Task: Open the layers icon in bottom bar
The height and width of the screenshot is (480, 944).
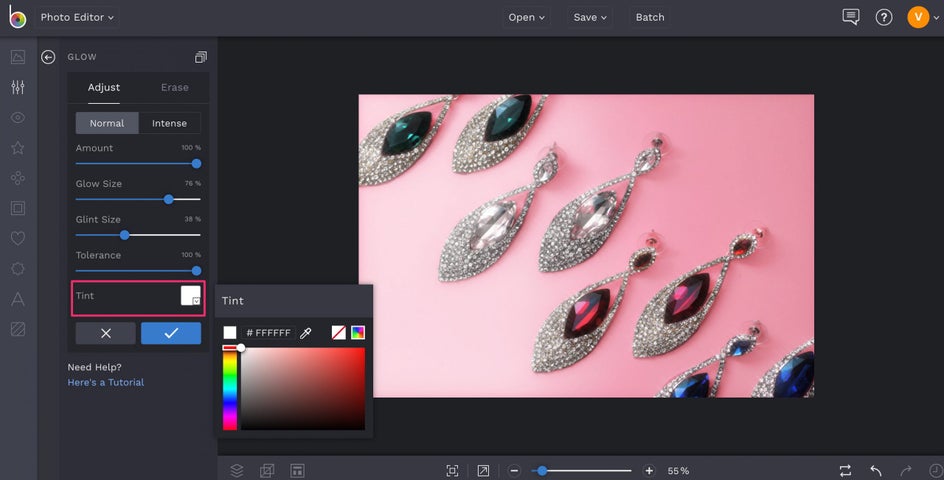Action: pos(237,470)
